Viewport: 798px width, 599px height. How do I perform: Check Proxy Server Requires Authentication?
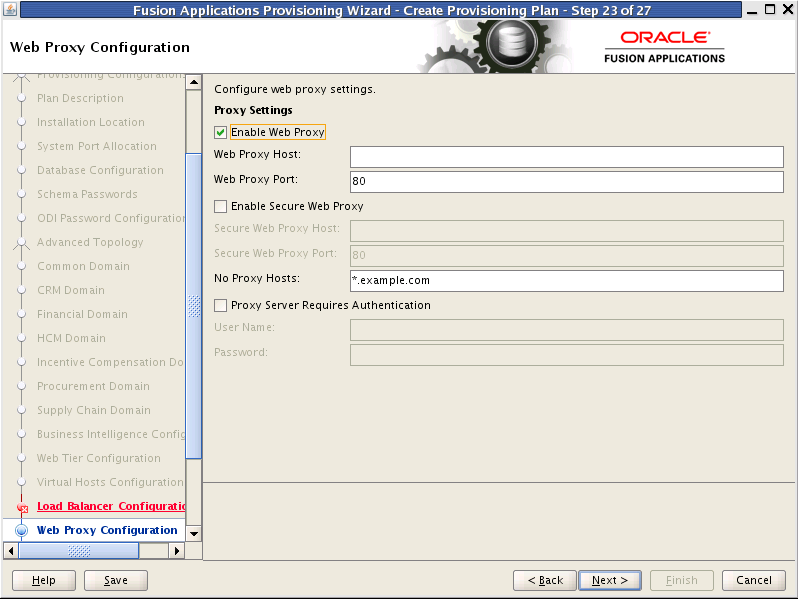[220, 305]
